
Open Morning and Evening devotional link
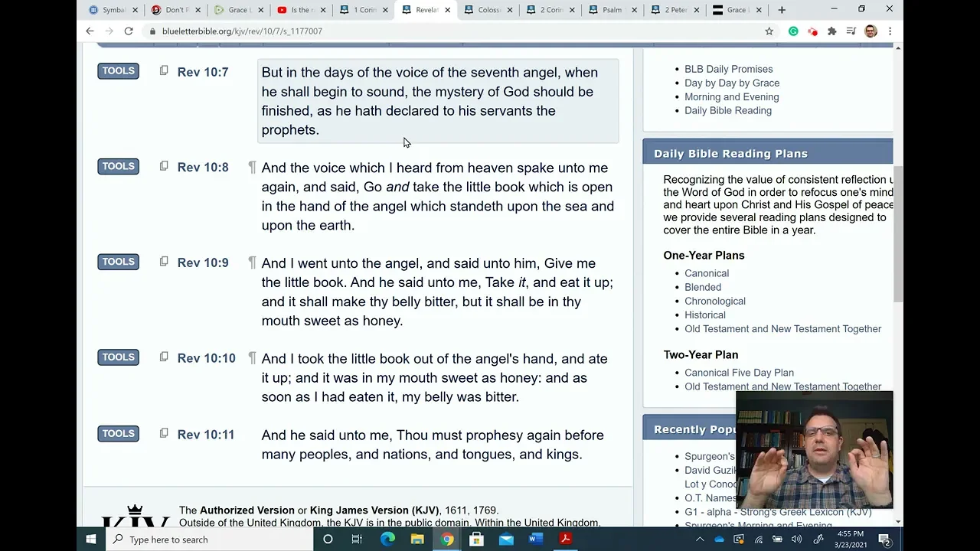pyautogui.click(x=731, y=96)
